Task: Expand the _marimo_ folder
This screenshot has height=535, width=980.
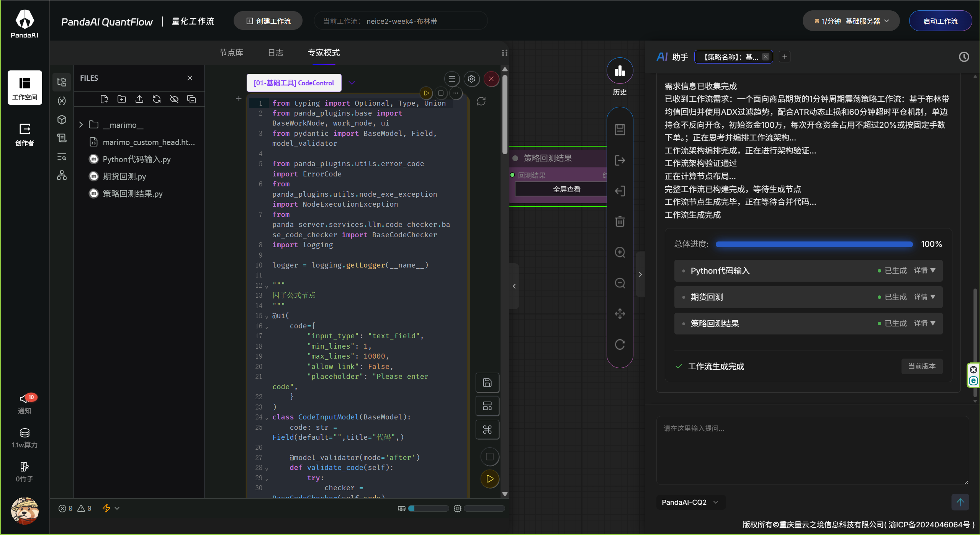Action: tap(81, 125)
